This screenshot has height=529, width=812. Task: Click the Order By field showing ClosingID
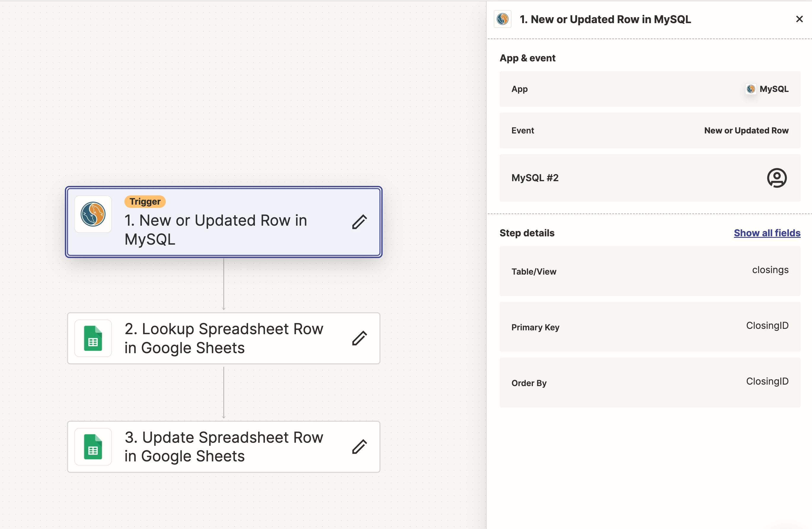click(650, 382)
